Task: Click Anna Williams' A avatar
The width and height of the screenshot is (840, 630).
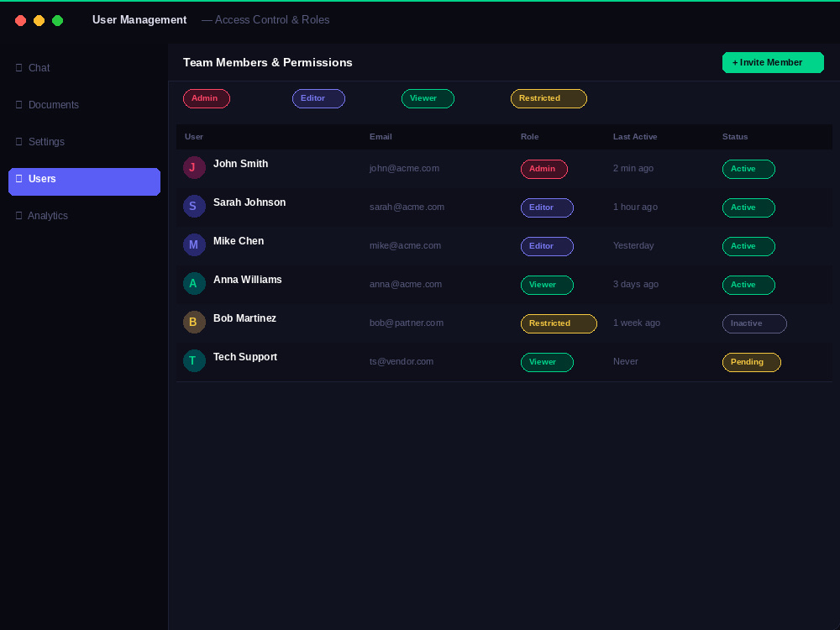Action: (x=194, y=283)
